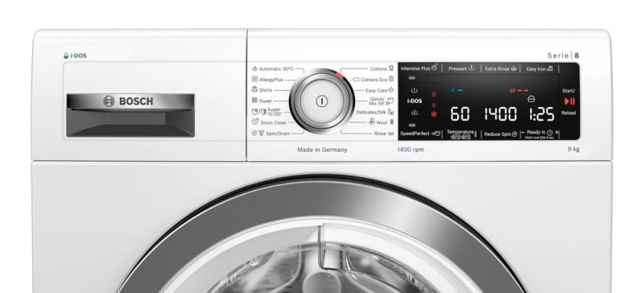
Task: Activate the Easy Iron option
Action: tap(539, 68)
